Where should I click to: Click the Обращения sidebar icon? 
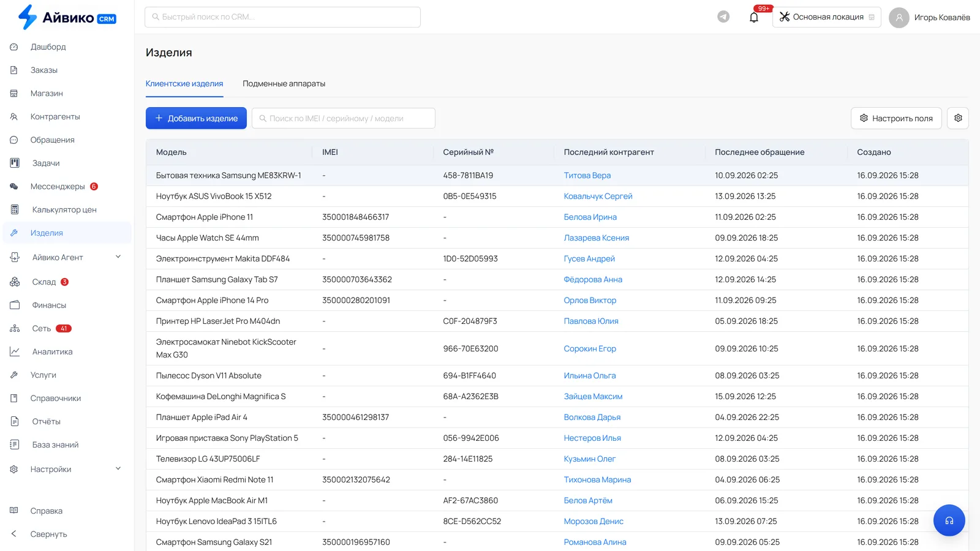14,140
